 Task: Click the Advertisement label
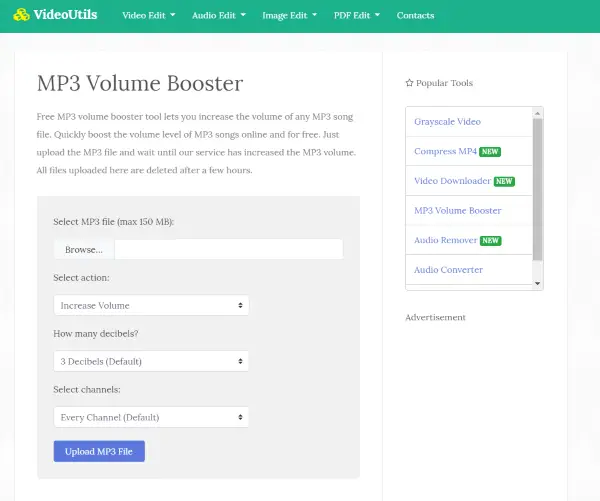pos(435,317)
